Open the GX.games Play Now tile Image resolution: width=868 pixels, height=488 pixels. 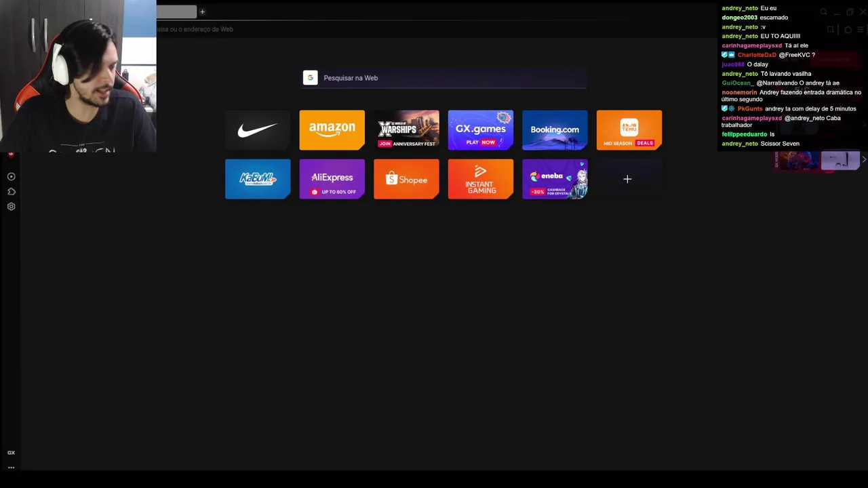click(x=481, y=129)
